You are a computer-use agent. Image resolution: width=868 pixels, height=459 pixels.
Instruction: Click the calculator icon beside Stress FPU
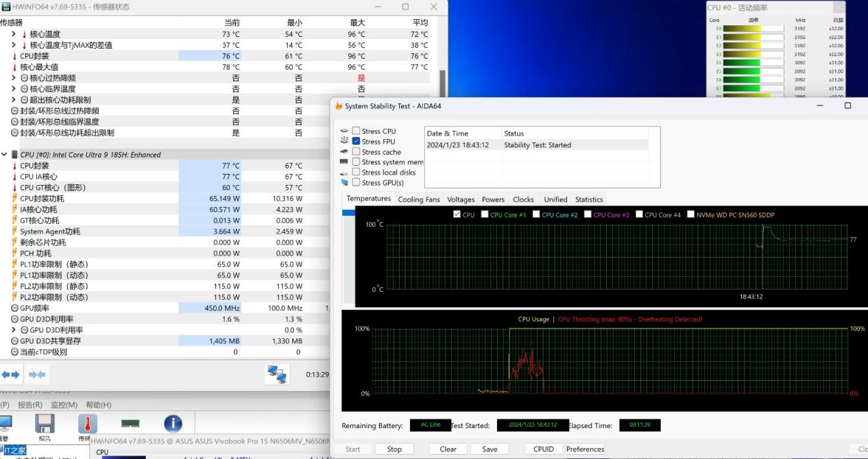click(344, 141)
